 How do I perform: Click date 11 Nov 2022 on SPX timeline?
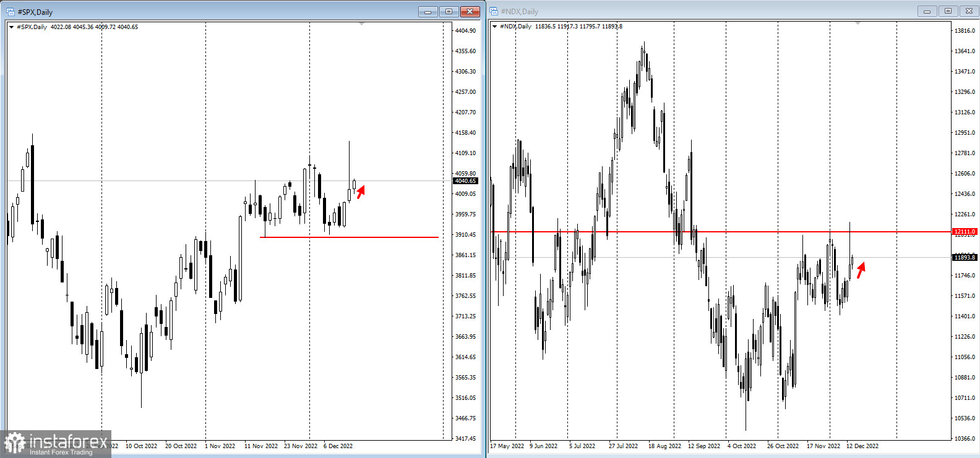point(260,446)
